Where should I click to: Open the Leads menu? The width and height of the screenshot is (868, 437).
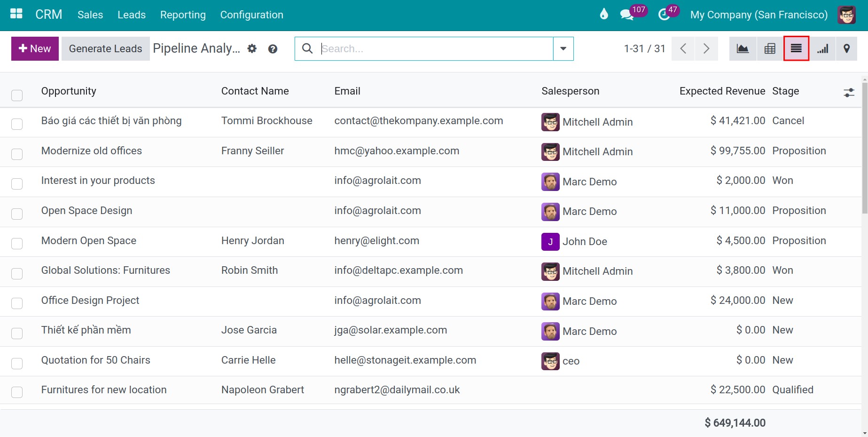[x=132, y=15]
